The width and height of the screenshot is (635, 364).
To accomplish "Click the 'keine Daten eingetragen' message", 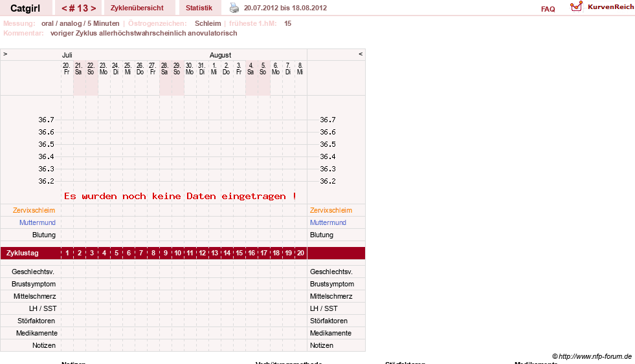I will pos(180,197).
